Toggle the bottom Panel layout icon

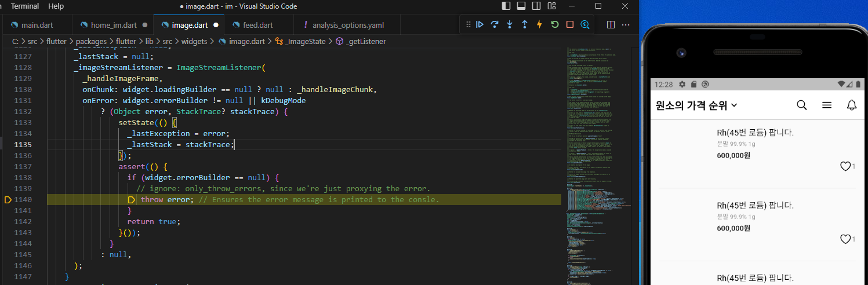521,6
